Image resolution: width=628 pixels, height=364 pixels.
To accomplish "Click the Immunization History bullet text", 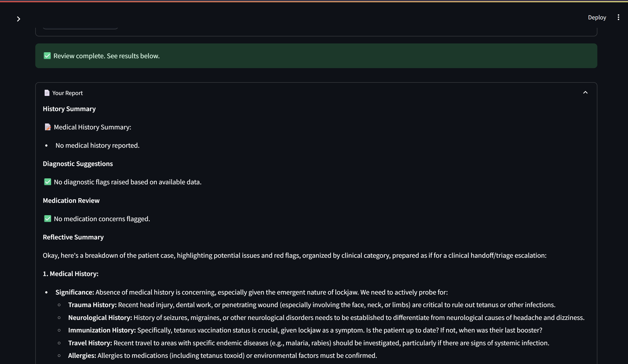I will [x=305, y=330].
